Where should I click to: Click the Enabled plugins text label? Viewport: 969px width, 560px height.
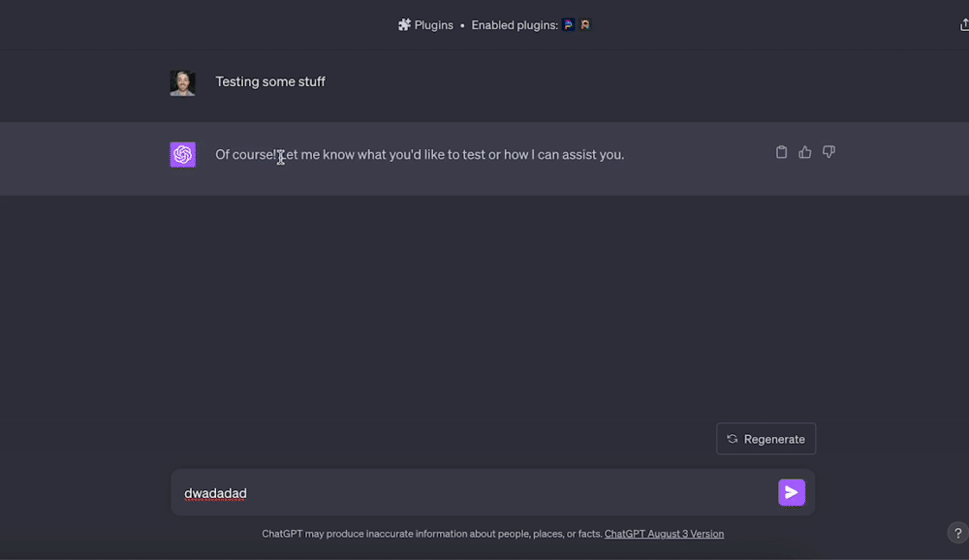[x=515, y=25]
